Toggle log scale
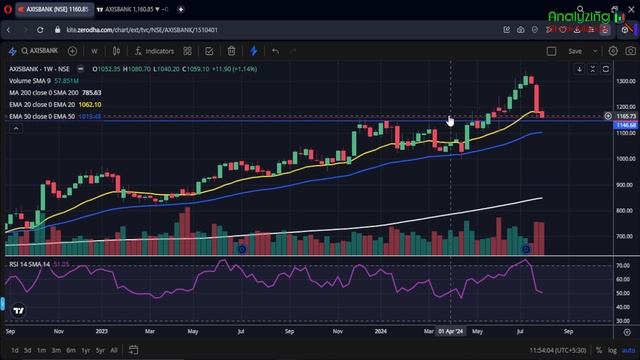 [612, 350]
